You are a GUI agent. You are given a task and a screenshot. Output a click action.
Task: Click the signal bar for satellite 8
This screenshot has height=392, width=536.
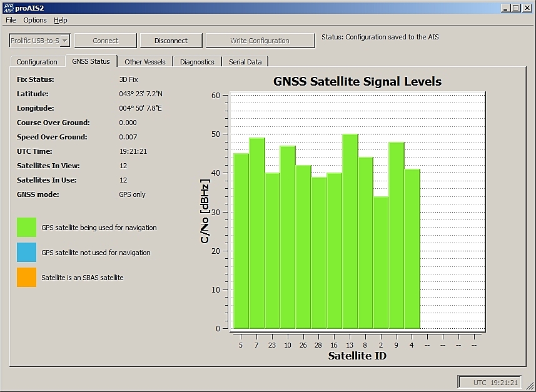[365, 243]
